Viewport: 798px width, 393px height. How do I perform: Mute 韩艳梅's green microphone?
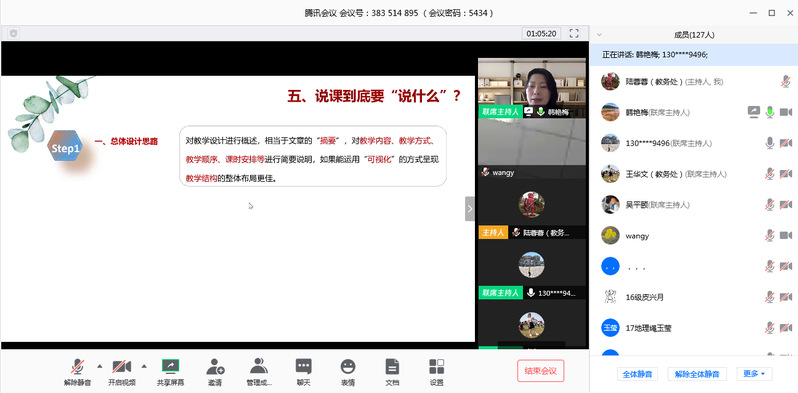point(770,112)
